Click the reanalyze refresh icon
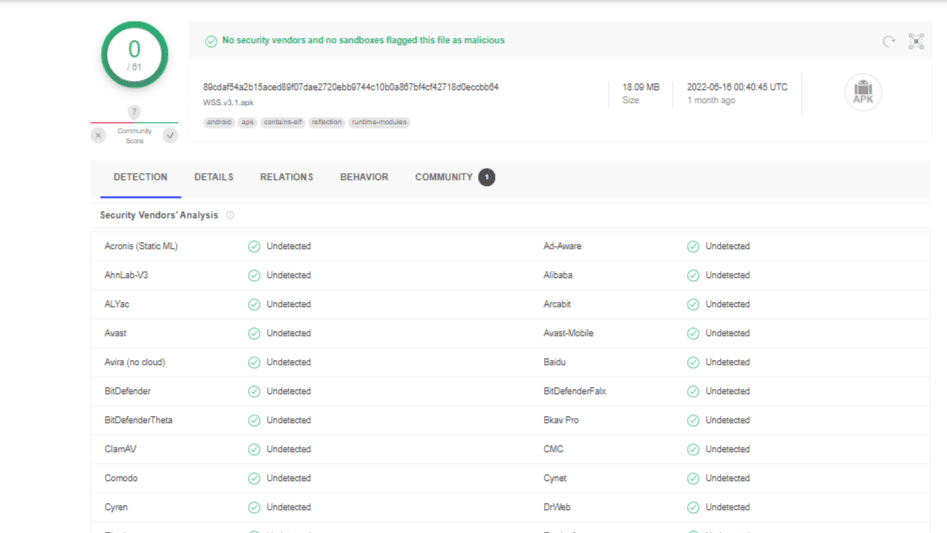Image resolution: width=947 pixels, height=533 pixels. pos(888,41)
